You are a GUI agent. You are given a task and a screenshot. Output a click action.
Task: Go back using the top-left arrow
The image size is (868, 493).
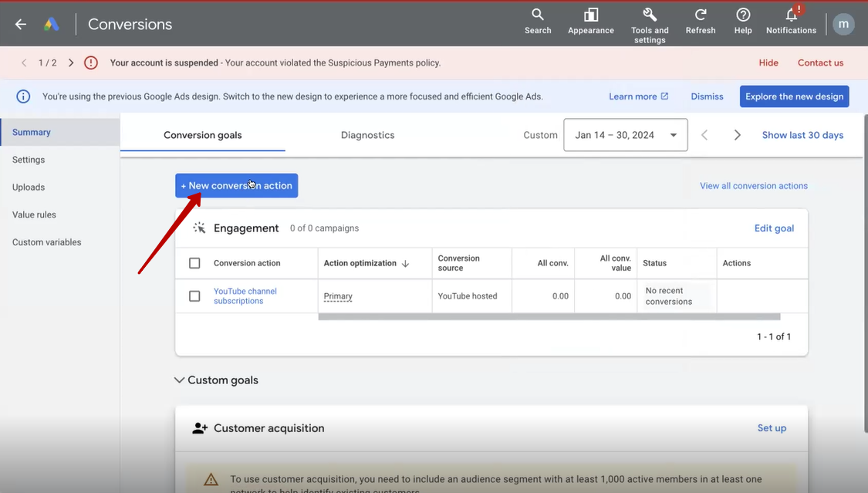[21, 25]
